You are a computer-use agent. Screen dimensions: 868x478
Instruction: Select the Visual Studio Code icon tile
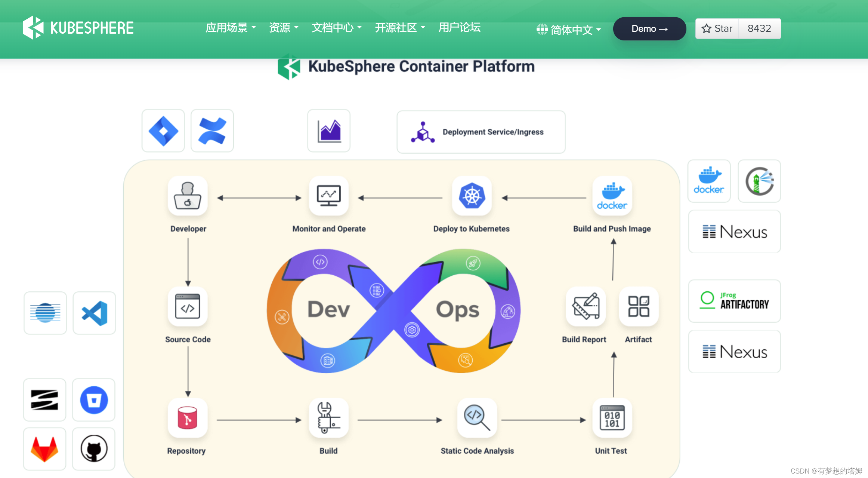94,313
